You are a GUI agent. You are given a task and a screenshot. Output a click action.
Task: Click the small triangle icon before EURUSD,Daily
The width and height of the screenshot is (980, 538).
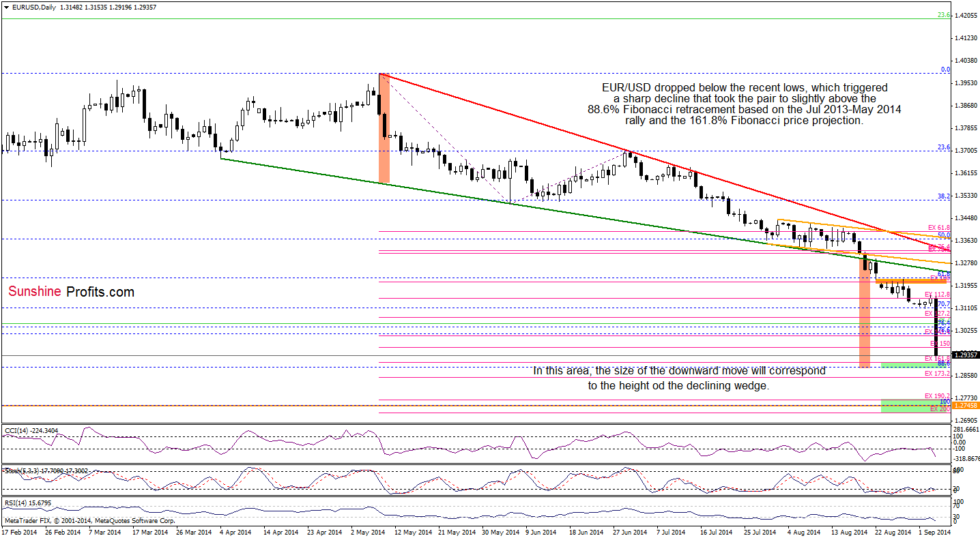pos(5,6)
